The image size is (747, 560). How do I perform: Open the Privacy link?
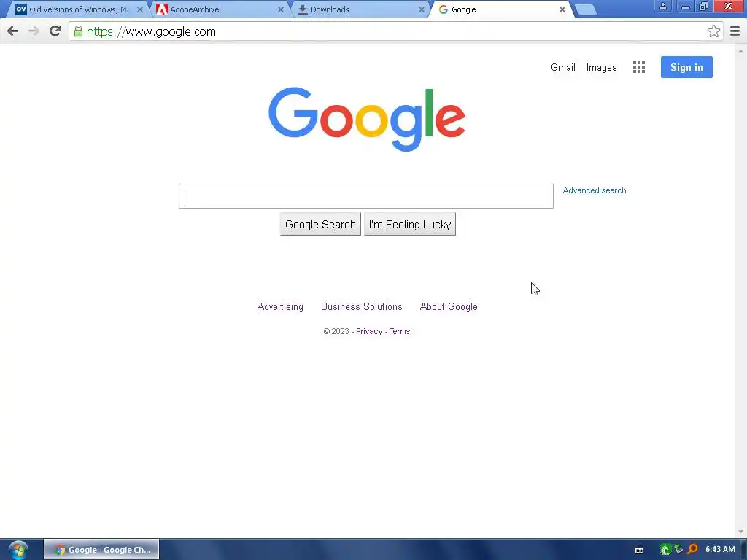tap(369, 332)
